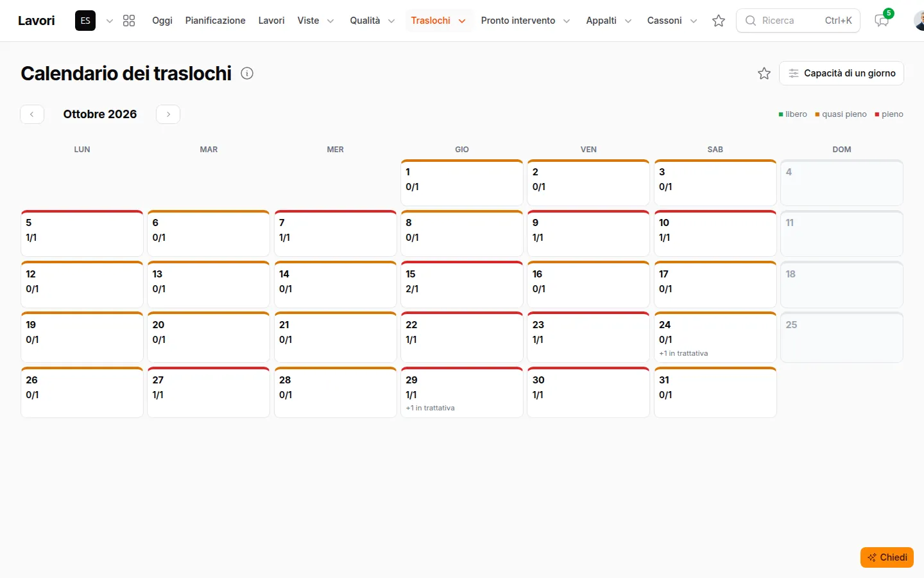Click the red pieno legend swatch
924x578 pixels.
877,114
